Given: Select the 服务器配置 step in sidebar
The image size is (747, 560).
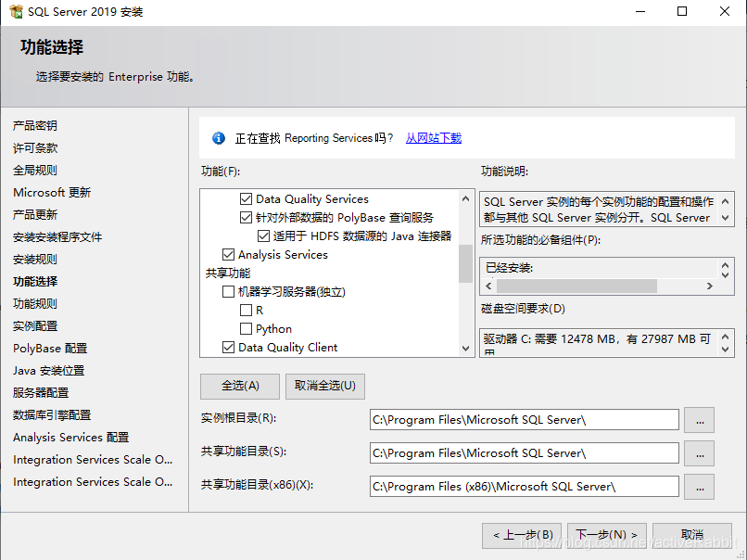Looking at the screenshot, I should click(x=41, y=393).
